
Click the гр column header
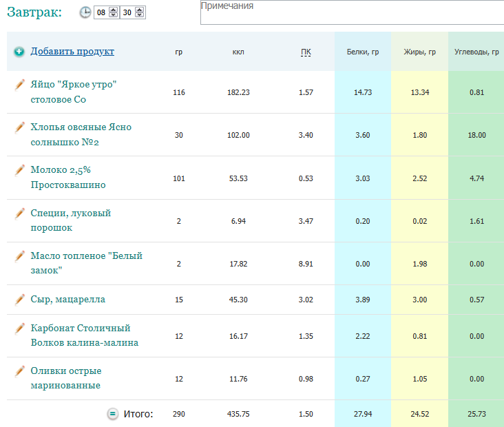pos(179,52)
